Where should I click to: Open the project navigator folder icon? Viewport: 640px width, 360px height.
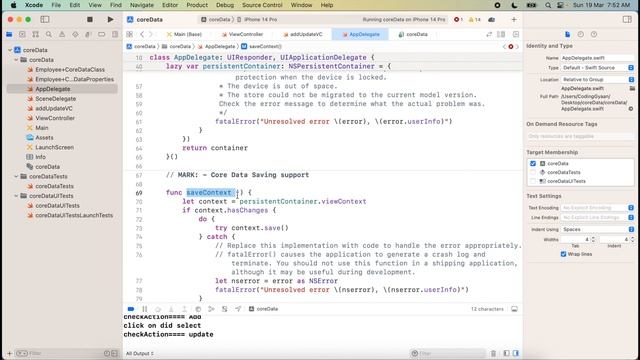tap(9, 34)
